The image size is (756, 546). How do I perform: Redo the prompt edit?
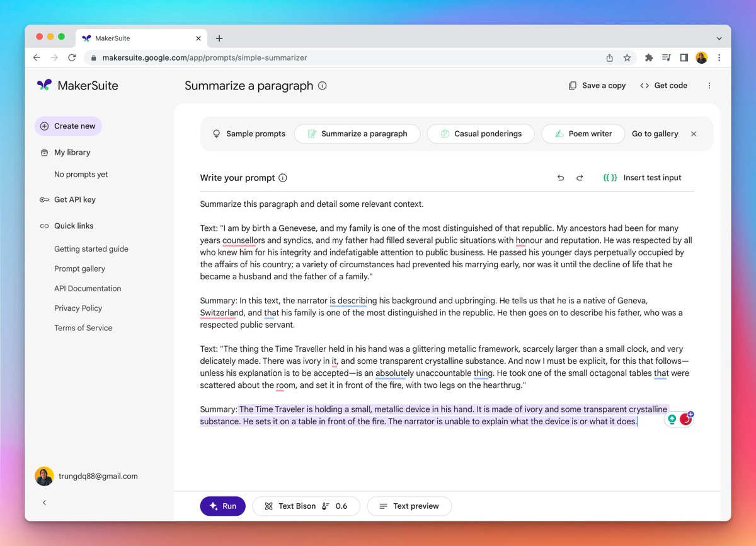point(580,178)
